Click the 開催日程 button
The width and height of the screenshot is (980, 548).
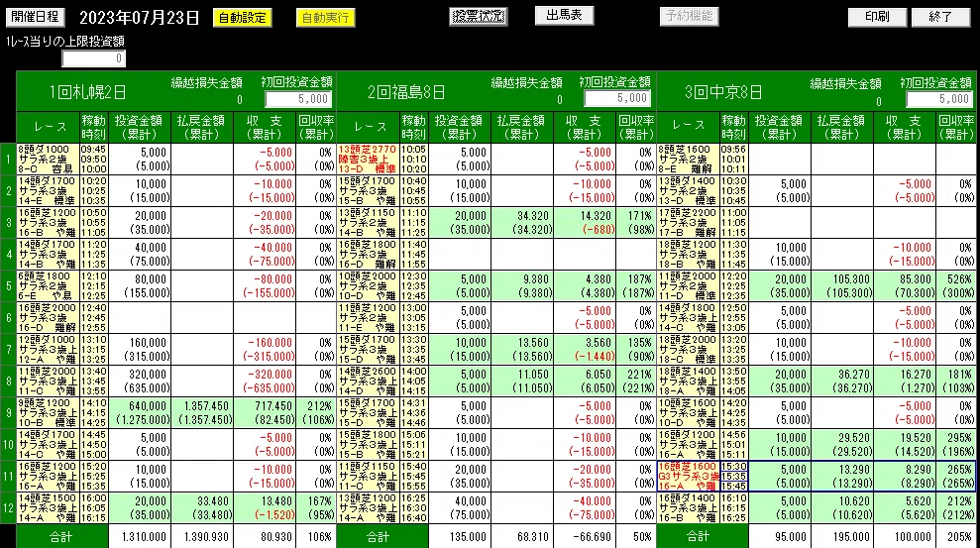coord(35,17)
